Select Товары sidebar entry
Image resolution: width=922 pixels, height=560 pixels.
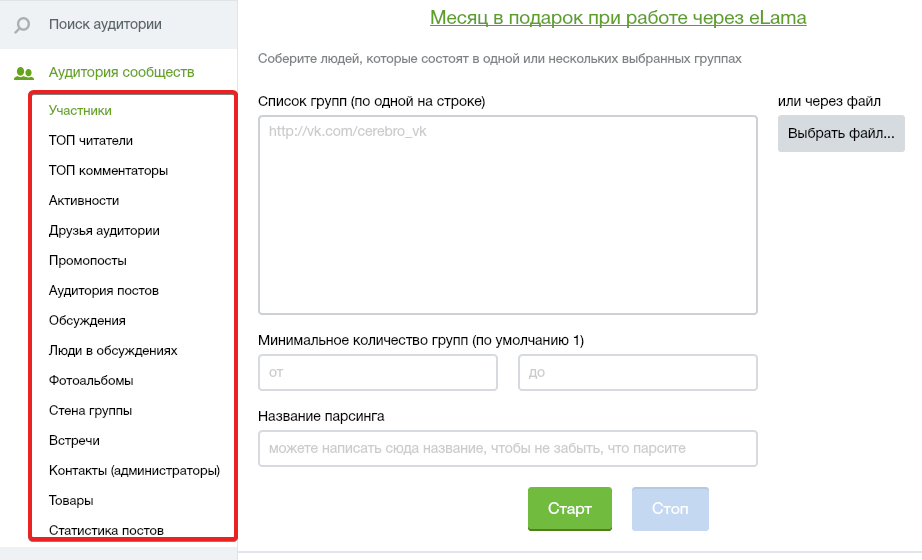tap(71, 501)
